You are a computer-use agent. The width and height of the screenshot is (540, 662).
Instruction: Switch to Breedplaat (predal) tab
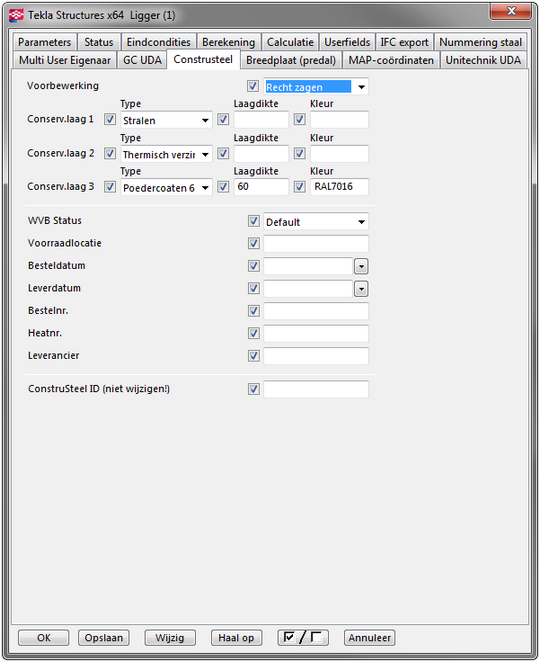point(291,60)
